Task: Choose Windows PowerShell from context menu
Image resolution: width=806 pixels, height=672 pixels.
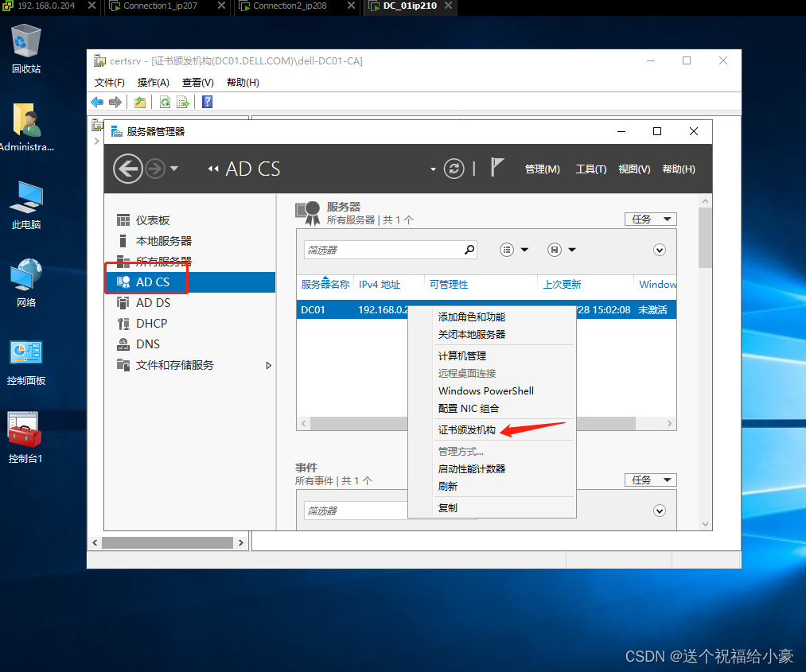Action: [492, 391]
